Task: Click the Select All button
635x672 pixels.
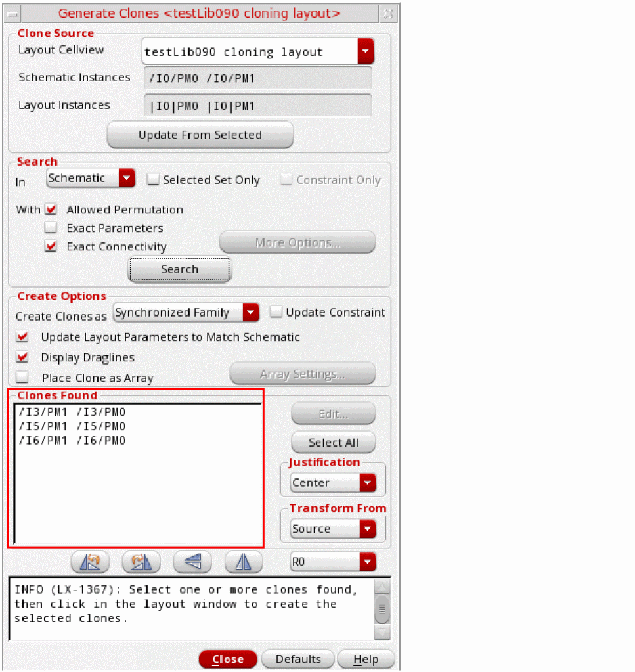Action: pyautogui.click(x=333, y=442)
